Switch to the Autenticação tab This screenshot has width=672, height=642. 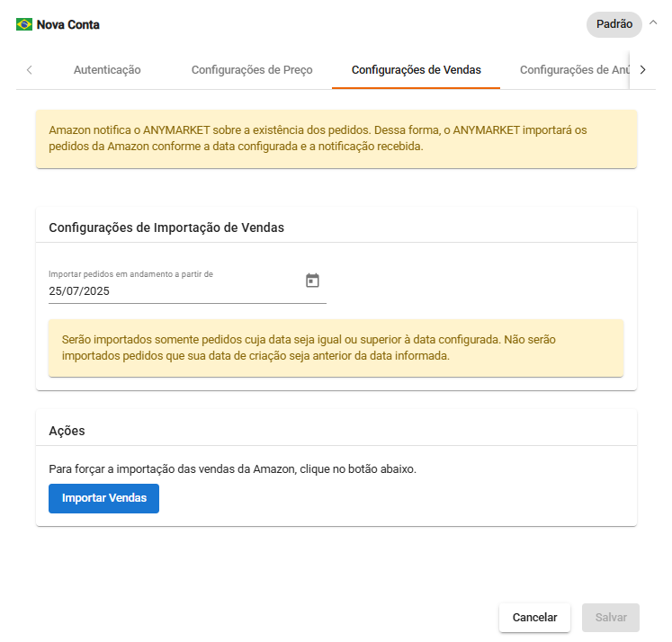point(107,69)
